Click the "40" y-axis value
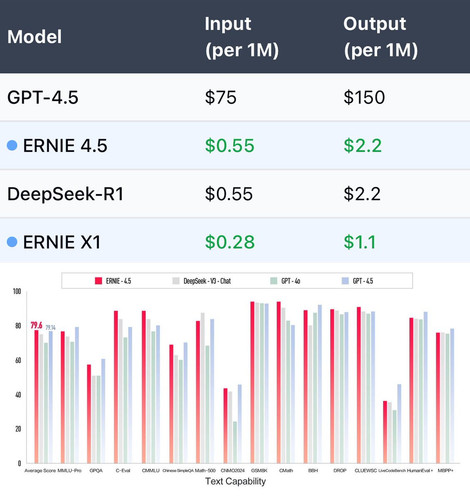470x500 pixels. 18,395
